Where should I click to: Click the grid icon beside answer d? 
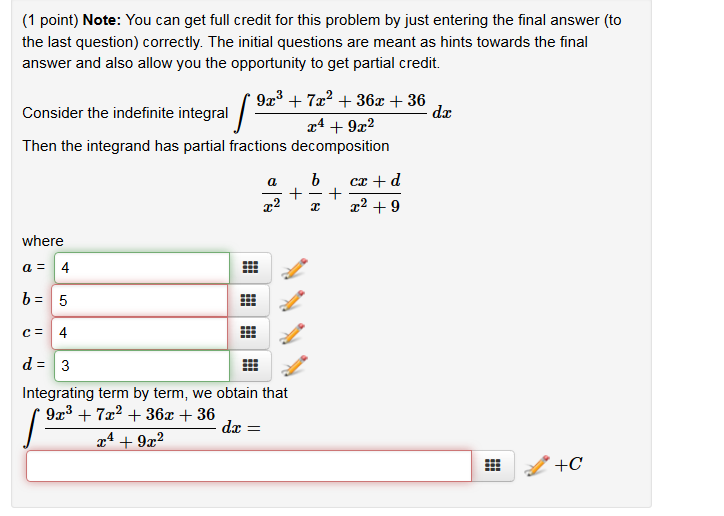click(x=250, y=366)
